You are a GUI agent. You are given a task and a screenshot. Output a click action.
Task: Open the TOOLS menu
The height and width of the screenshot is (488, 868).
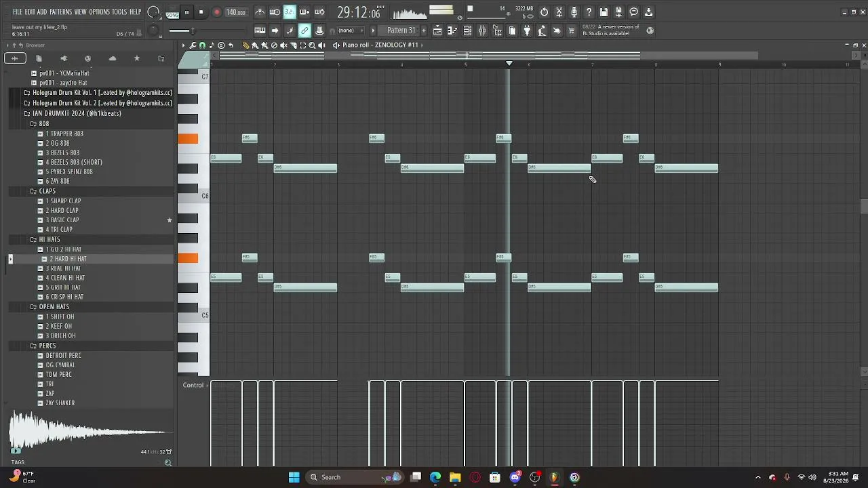[119, 12]
